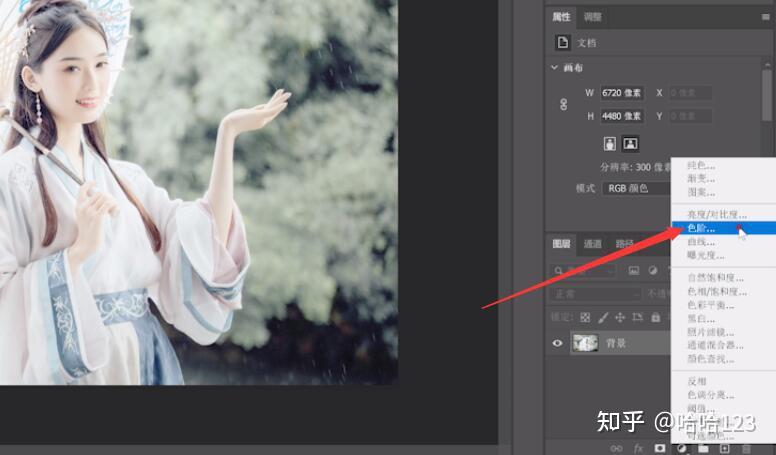Select the portrait canvas orientation icon

click(x=610, y=144)
